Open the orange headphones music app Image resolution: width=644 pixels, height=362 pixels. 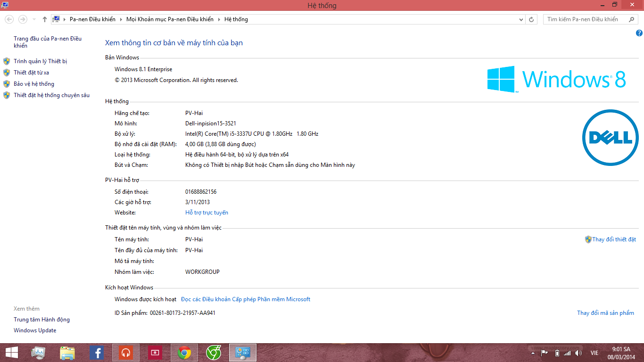[126, 353]
